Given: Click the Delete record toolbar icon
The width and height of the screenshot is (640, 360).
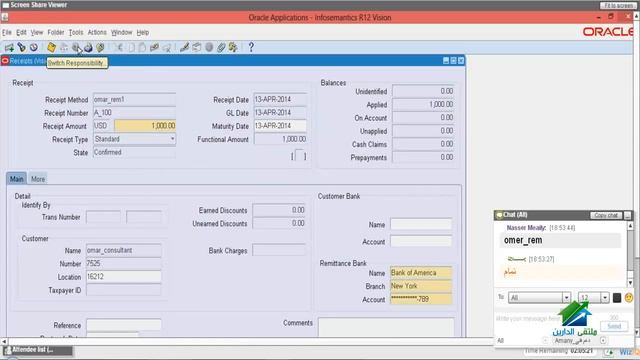Looking at the screenshot, I should tap(167, 47).
